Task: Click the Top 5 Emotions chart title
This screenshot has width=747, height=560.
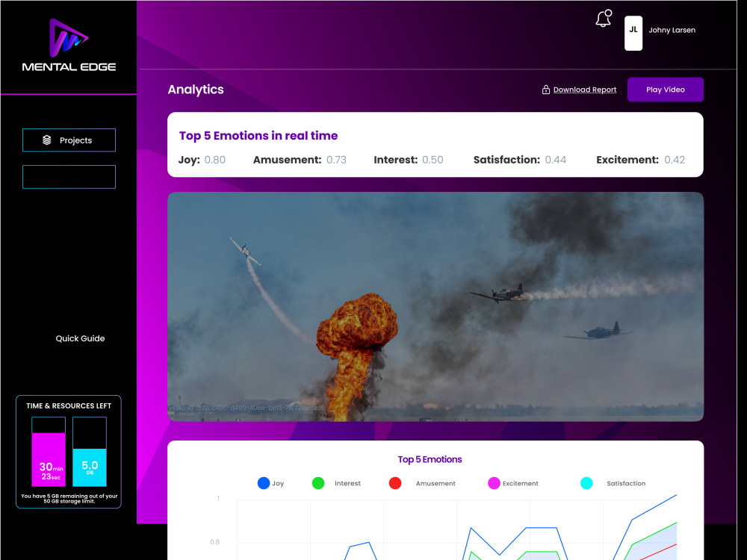Action: 430,459
